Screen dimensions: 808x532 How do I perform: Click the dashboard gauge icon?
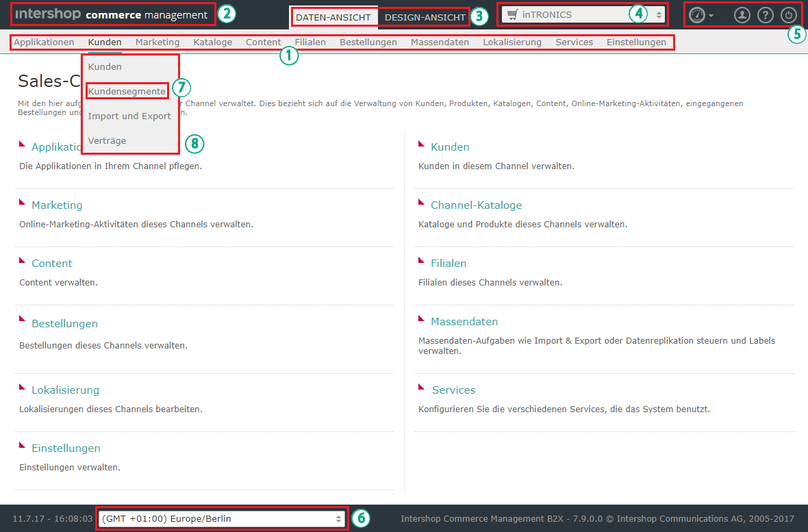coord(696,15)
